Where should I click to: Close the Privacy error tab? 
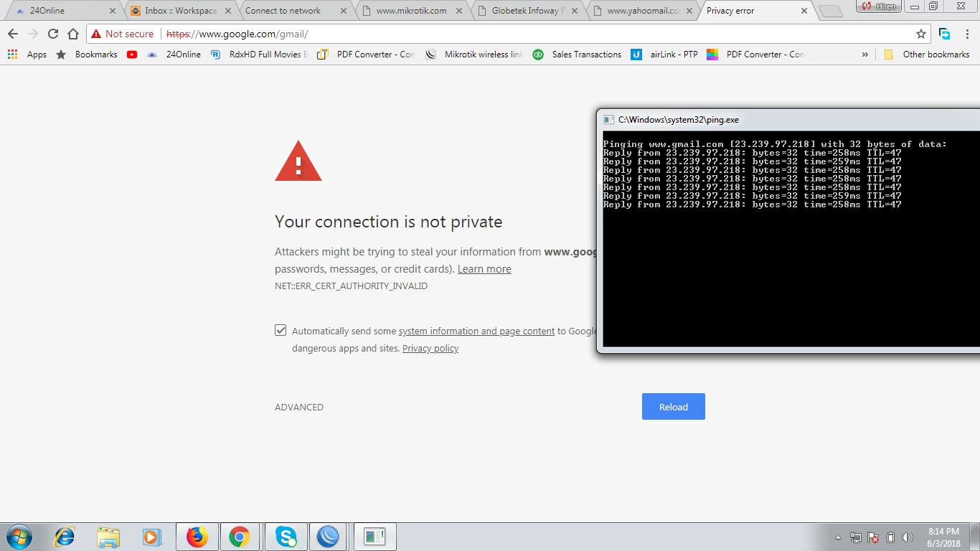804,11
